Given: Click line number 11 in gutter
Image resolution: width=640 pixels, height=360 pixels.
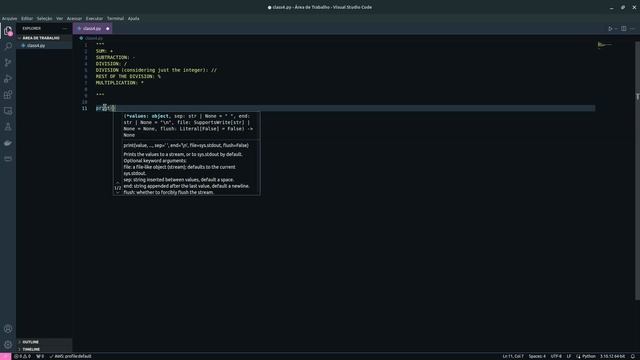Looking at the screenshot, I should pos(84,108).
